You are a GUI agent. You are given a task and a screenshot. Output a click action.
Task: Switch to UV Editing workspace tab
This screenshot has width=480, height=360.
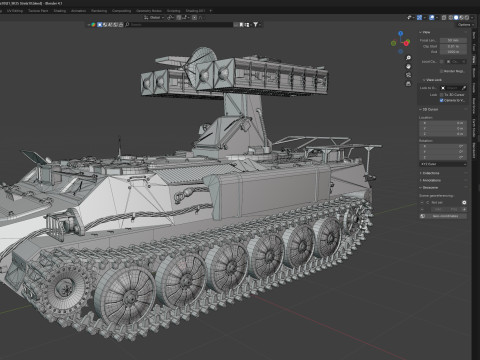[x=15, y=11]
